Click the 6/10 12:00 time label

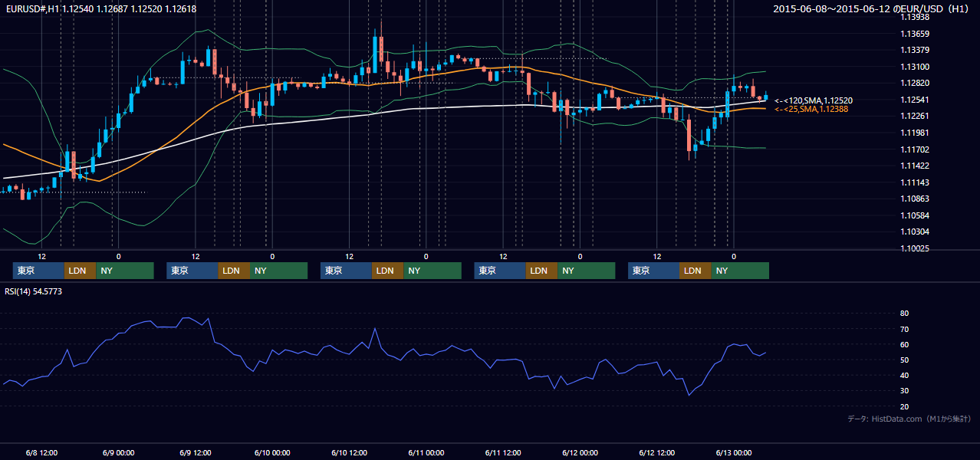coord(349,452)
